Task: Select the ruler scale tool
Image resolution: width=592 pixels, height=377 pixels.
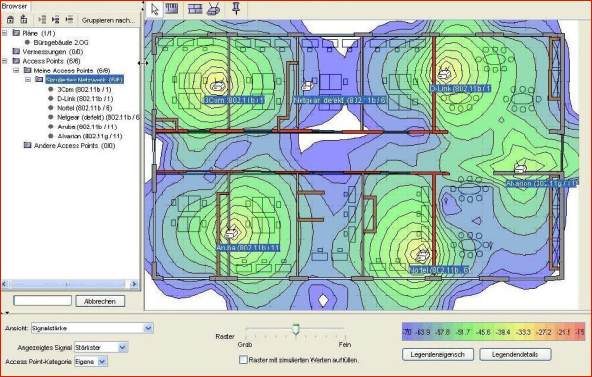Action: coord(172,8)
